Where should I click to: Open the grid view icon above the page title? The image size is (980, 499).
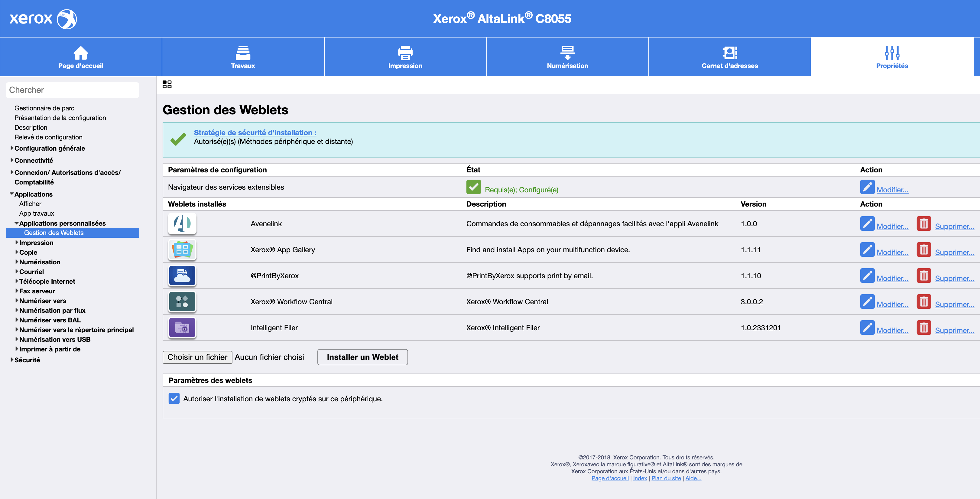click(x=167, y=84)
